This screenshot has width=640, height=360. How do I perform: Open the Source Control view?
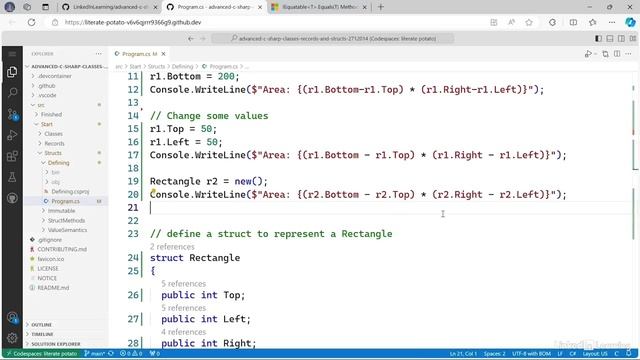click(12, 114)
